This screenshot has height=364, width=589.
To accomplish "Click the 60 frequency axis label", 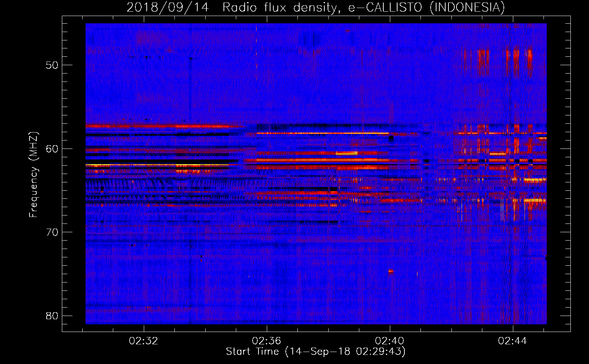I will [52, 149].
